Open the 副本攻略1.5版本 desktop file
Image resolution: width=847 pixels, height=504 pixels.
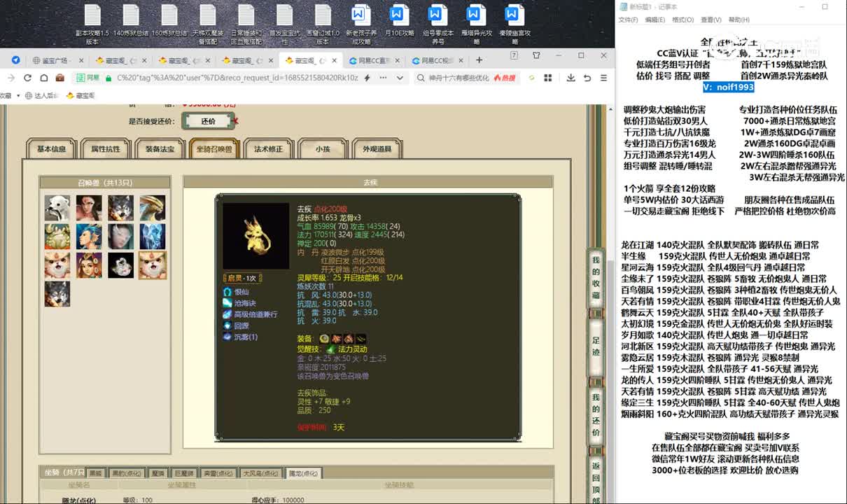pos(92,24)
